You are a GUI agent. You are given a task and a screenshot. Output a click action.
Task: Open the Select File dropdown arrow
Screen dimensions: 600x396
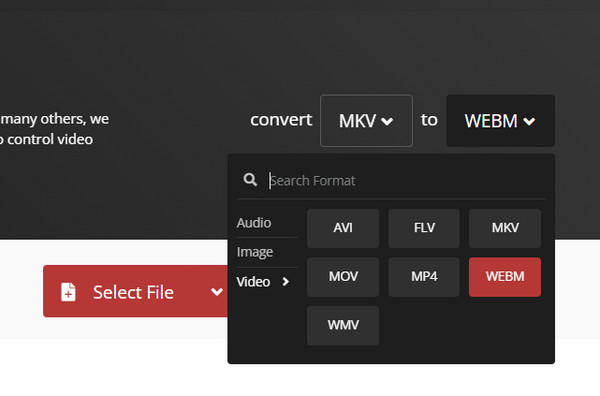pyautogui.click(x=217, y=292)
